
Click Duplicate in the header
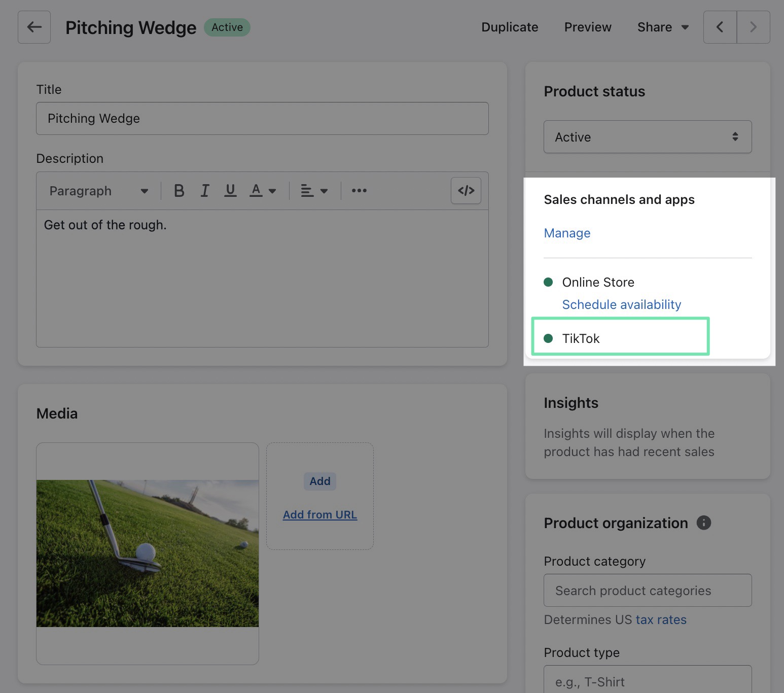pos(509,27)
